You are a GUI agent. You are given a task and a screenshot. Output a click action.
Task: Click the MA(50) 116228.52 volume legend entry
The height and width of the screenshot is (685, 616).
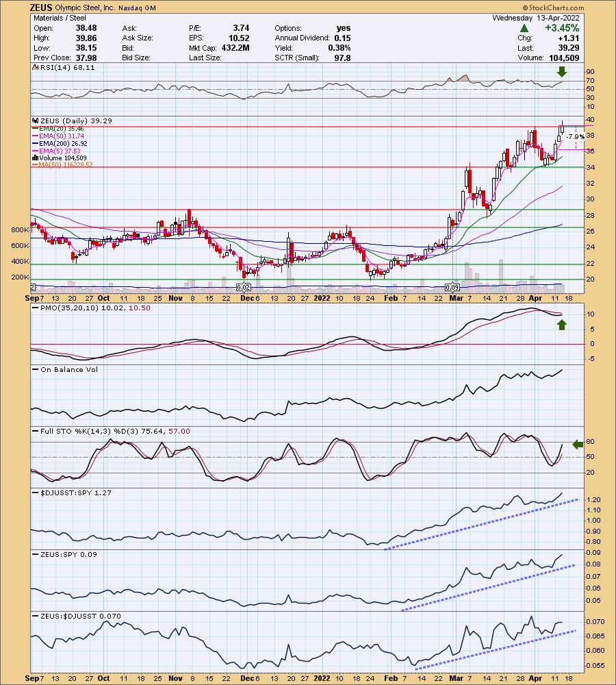pyautogui.click(x=62, y=165)
